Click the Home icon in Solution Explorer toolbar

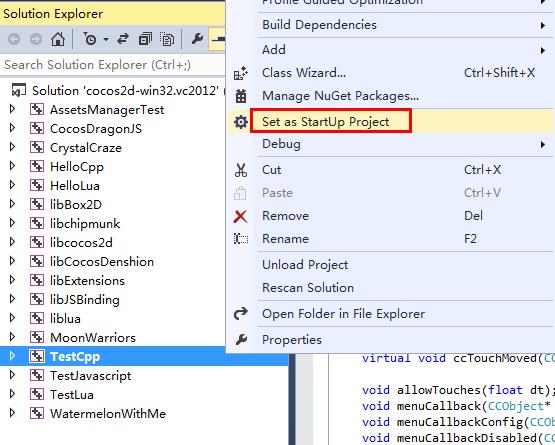pyautogui.click(x=58, y=39)
